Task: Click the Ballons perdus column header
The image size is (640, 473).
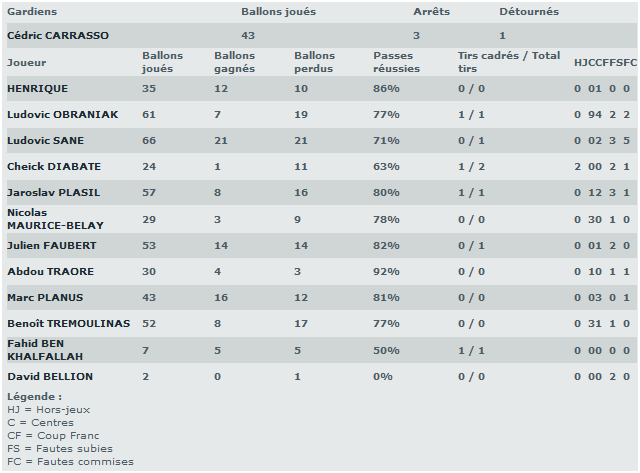Action: 314,62
